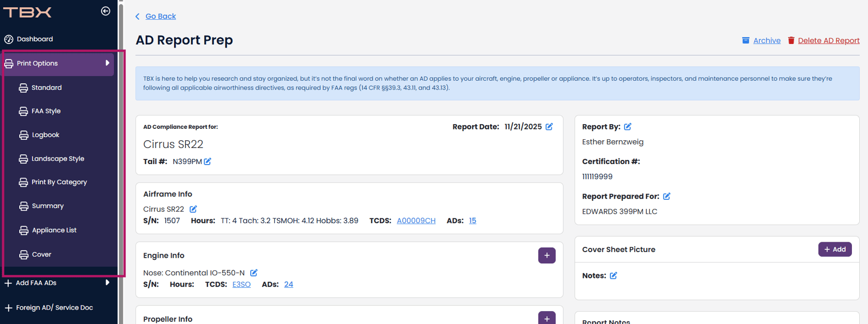Click the printer icon beside Appliance List
This screenshot has width=868, height=324.
click(23, 230)
